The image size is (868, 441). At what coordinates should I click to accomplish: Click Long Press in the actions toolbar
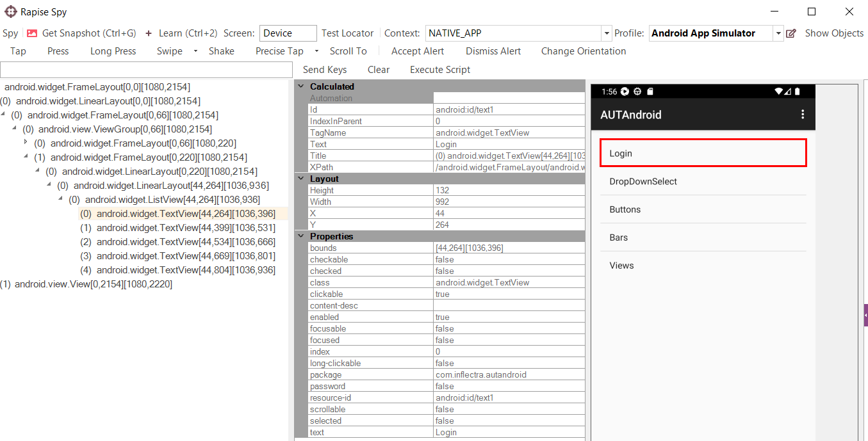(113, 51)
